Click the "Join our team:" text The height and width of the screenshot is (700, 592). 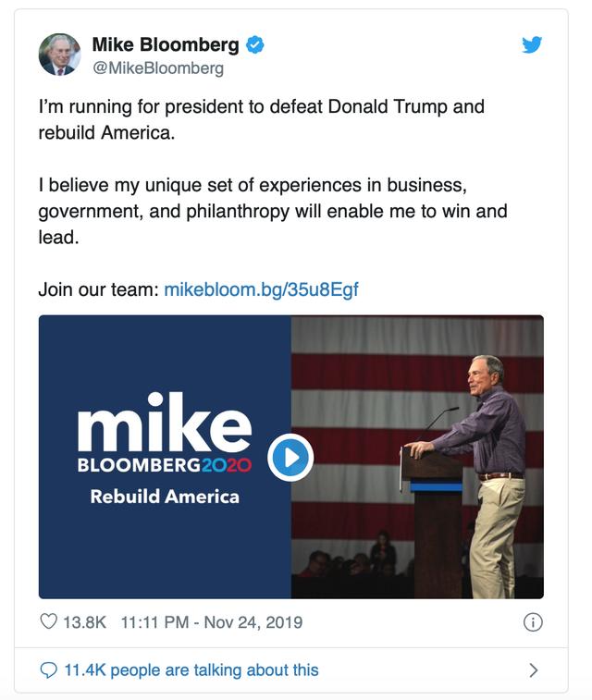tap(98, 289)
